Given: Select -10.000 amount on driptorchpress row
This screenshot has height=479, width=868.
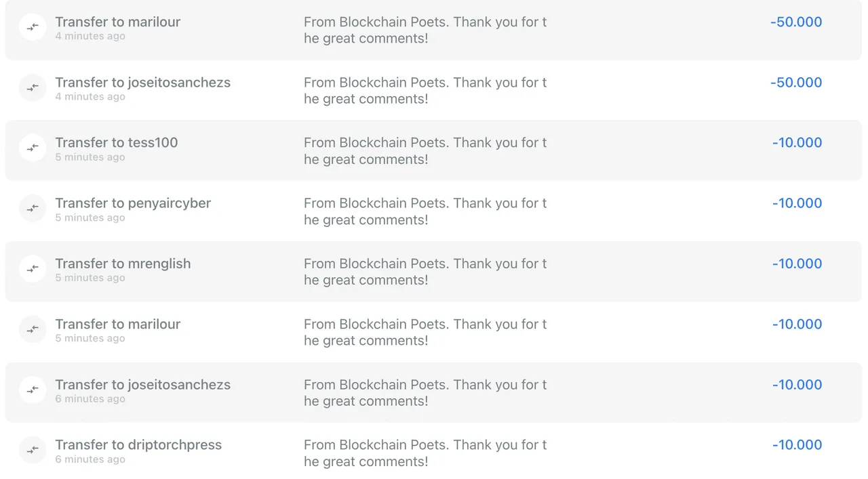Looking at the screenshot, I should pos(797,445).
